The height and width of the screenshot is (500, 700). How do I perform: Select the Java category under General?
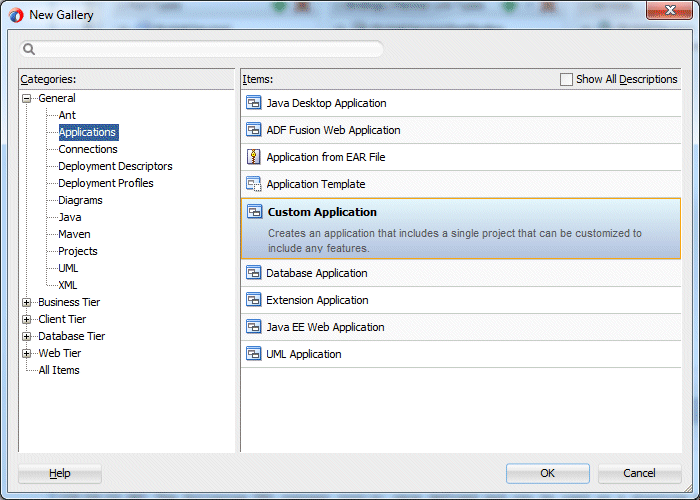(70, 217)
